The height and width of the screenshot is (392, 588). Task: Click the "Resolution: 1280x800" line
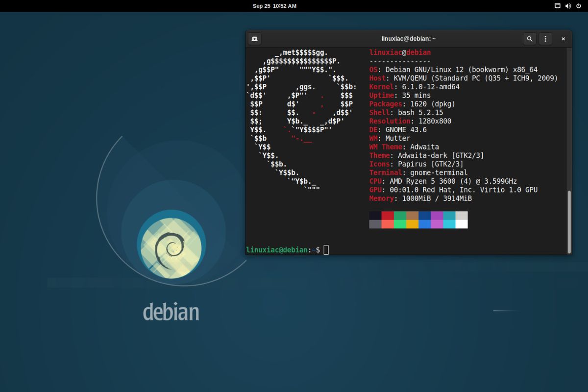[x=410, y=121]
